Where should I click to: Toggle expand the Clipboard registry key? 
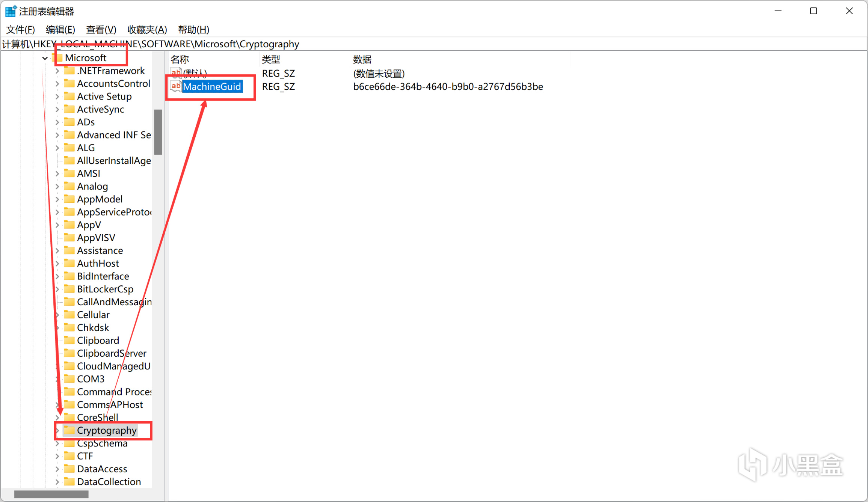click(x=60, y=340)
